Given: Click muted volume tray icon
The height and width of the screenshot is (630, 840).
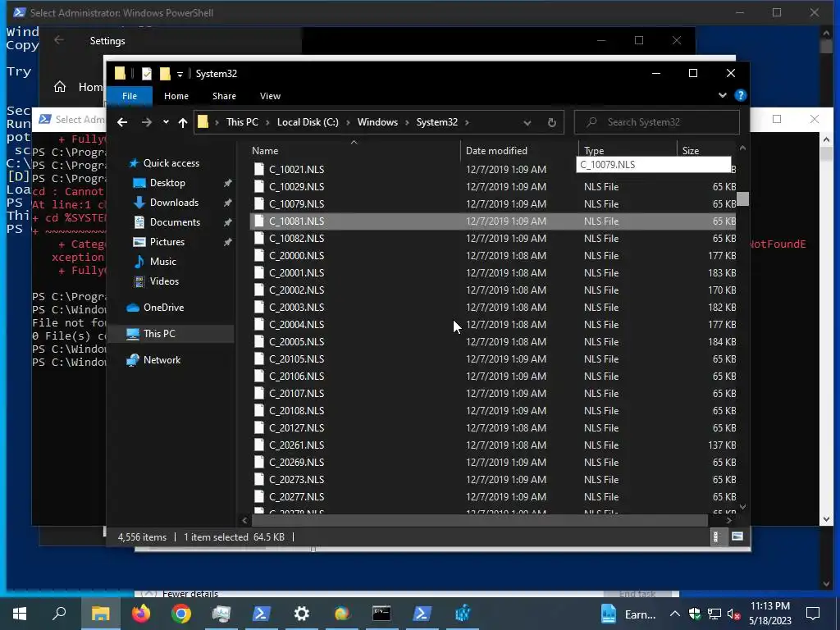Looking at the screenshot, I should (734, 614).
